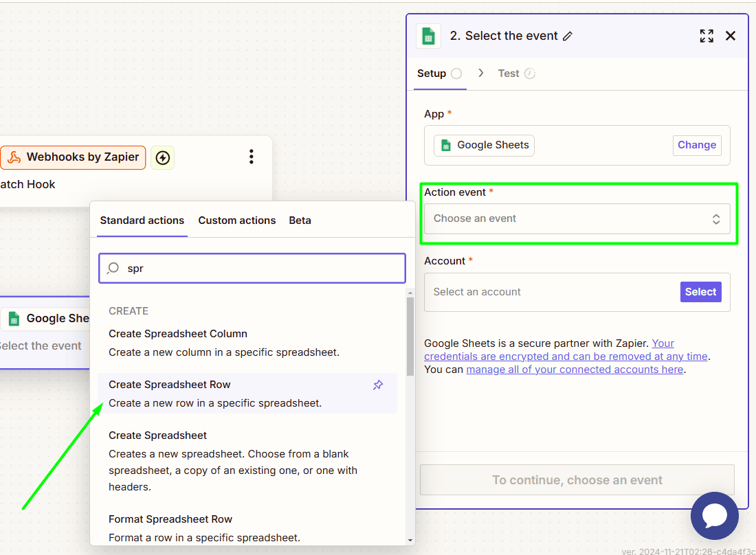Screen dimensions: 756x555
Task: Choose Create Spreadsheet Column action
Action: [x=247, y=343]
